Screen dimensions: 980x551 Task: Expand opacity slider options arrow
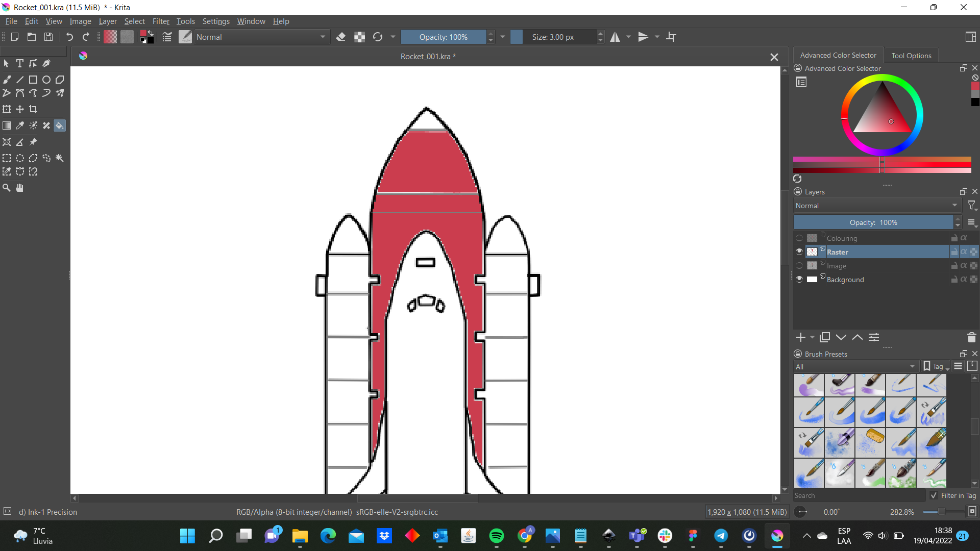[503, 37]
